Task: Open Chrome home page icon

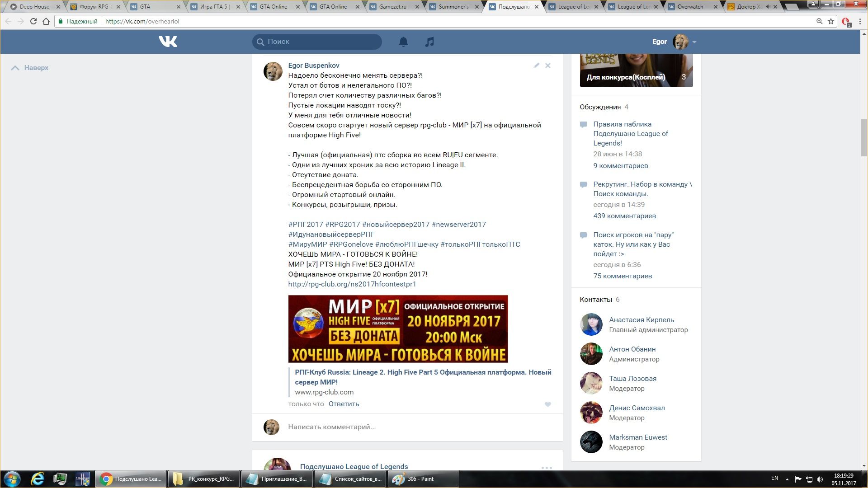Action: [46, 21]
